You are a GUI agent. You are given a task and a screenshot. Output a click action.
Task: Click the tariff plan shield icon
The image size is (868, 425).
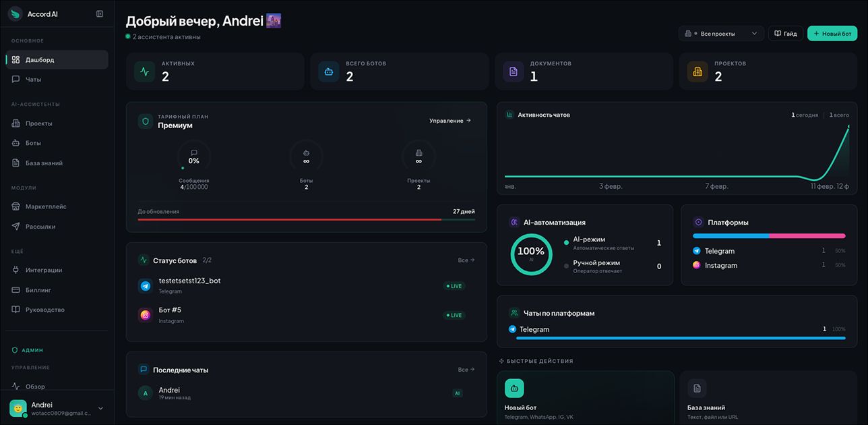click(145, 121)
